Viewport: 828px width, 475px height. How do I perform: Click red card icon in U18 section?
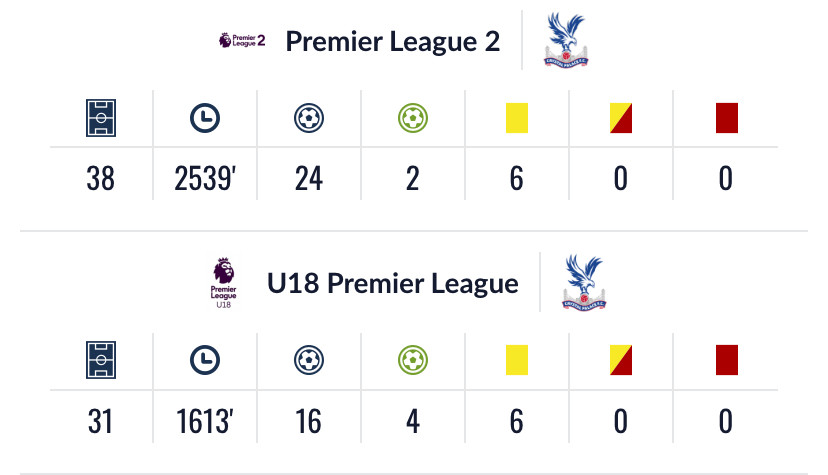click(726, 360)
